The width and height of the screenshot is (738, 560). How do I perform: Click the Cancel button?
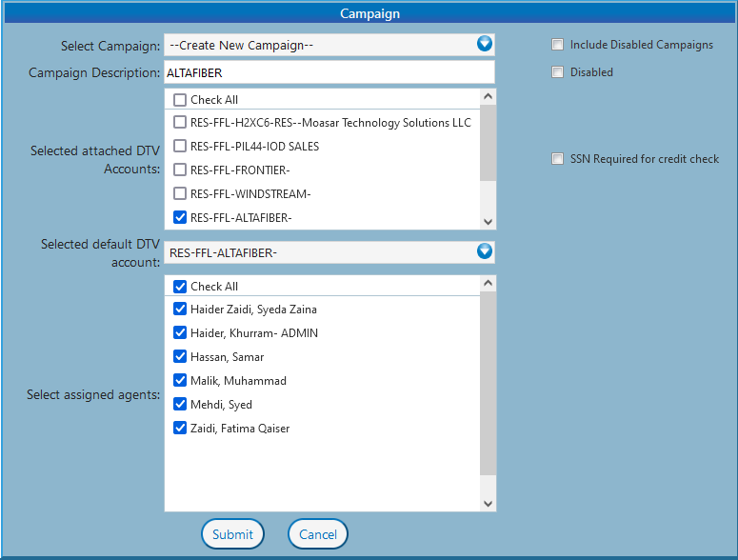tap(318, 534)
